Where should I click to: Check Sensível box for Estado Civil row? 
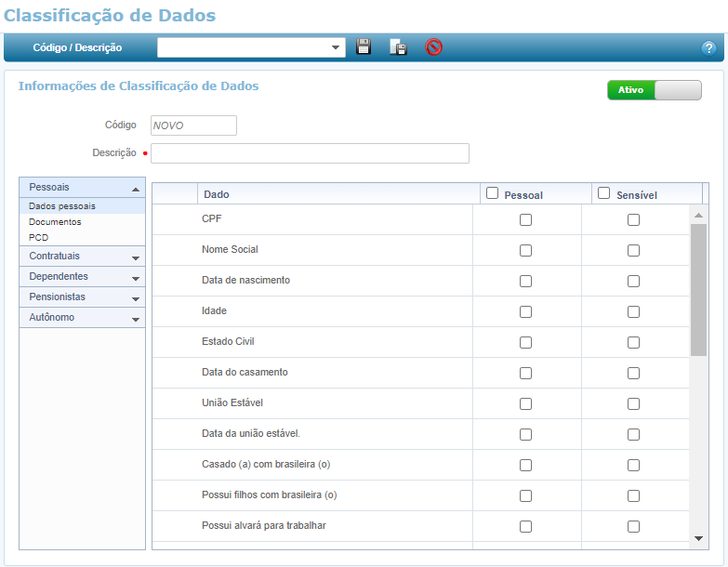[633, 342]
